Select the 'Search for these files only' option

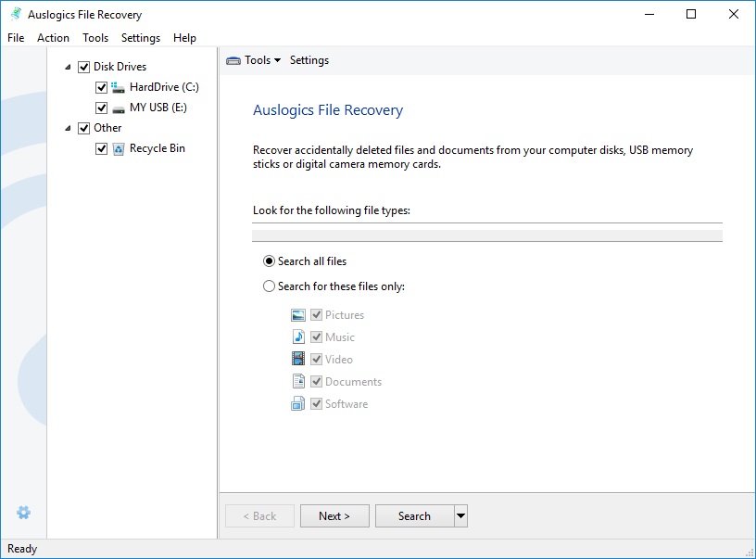(269, 286)
